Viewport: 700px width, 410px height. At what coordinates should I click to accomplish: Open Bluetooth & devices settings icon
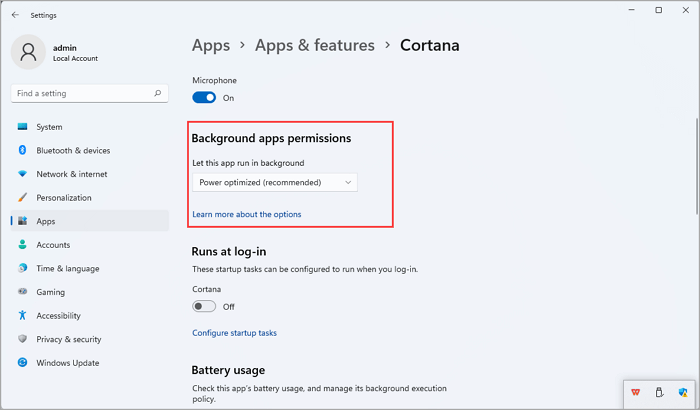22,150
